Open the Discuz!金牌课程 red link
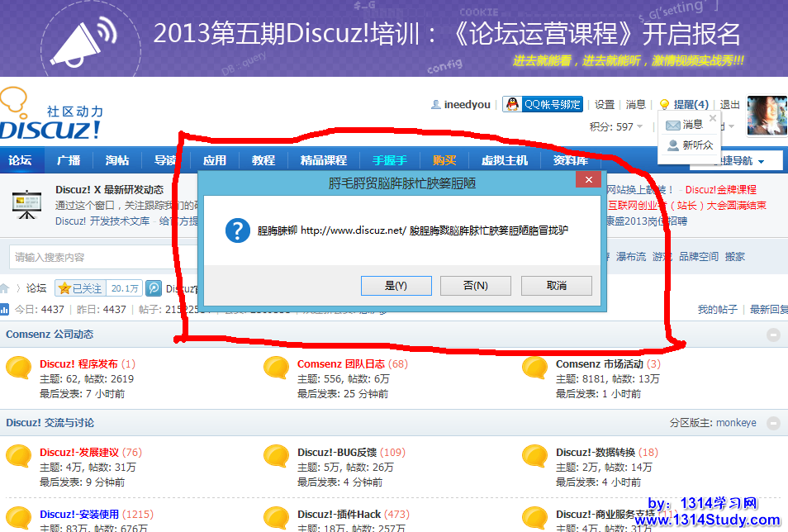Image resolution: width=788 pixels, height=532 pixels. (720, 189)
